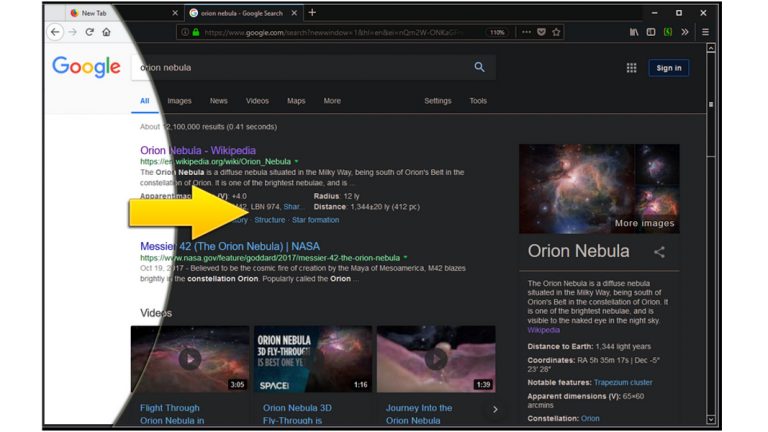Open the Orion constellation link

pyautogui.click(x=590, y=419)
